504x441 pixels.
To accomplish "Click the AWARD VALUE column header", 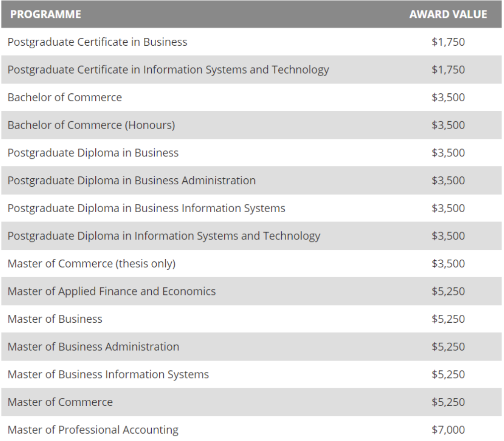I will coord(448,14).
